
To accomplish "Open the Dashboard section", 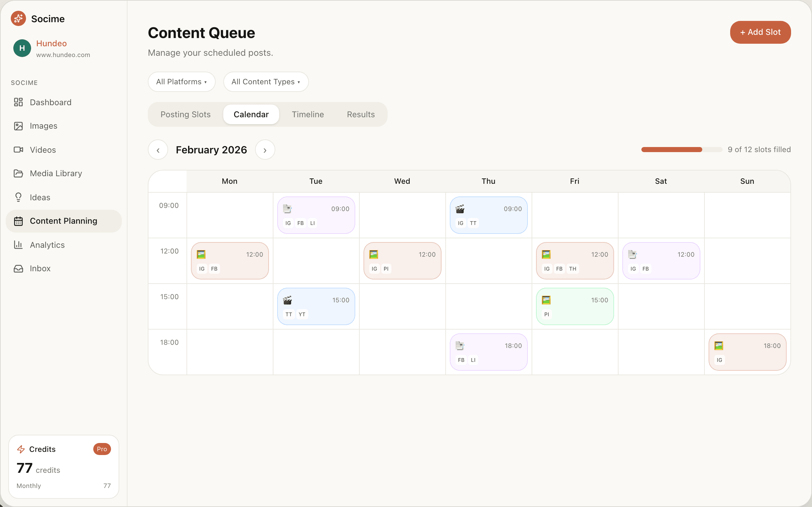I will [x=50, y=102].
